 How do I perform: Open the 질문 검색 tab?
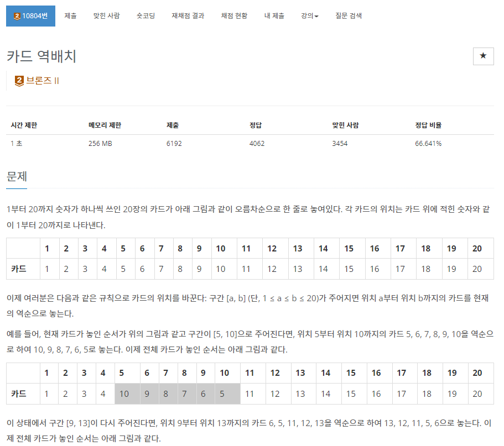(349, 15)
